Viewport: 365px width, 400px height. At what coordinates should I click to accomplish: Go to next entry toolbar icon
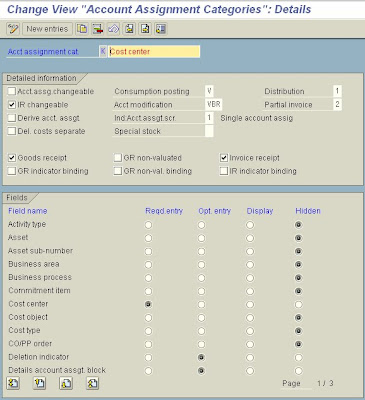pos(145,29)
